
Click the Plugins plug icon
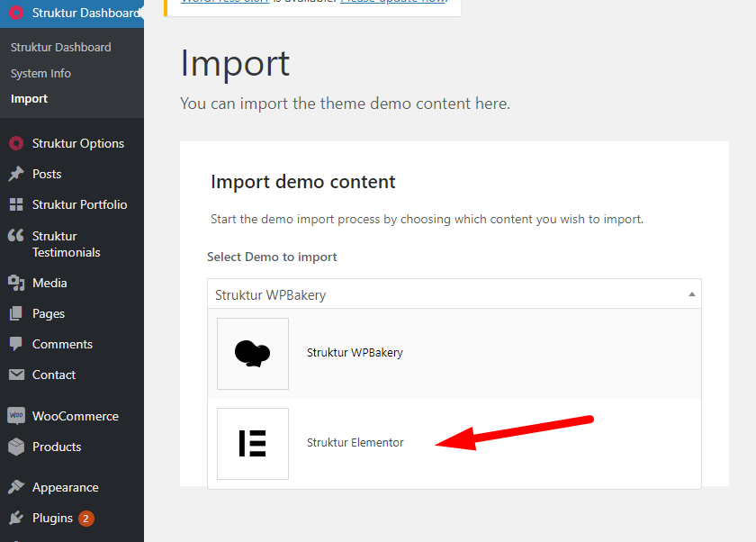[16, 518]
